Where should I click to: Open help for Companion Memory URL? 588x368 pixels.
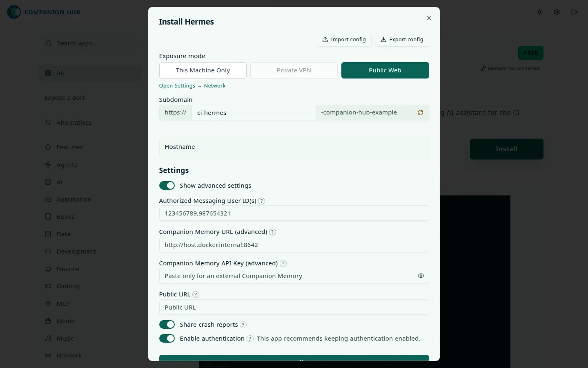[x=273, y=232]
